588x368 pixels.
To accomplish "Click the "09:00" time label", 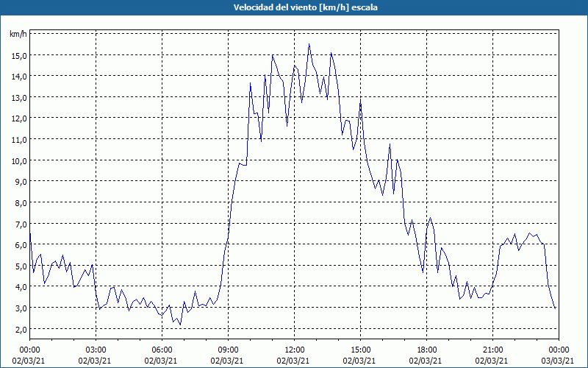I will [x=229, y=350].
